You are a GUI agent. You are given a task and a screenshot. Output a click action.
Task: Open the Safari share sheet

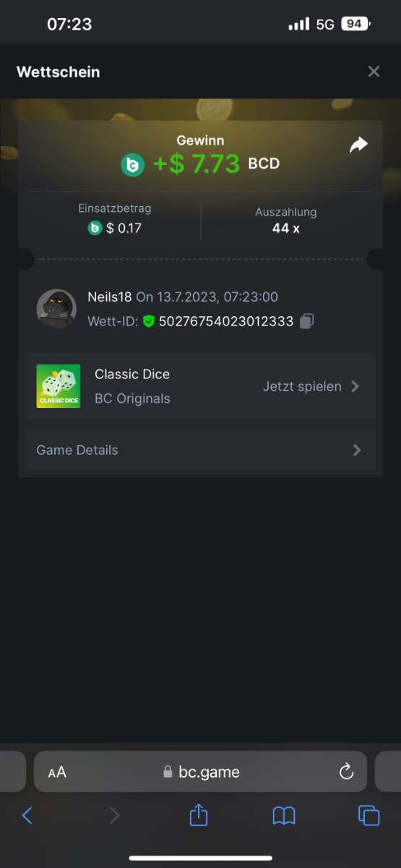pyautogui.click(x=199, y=814)
